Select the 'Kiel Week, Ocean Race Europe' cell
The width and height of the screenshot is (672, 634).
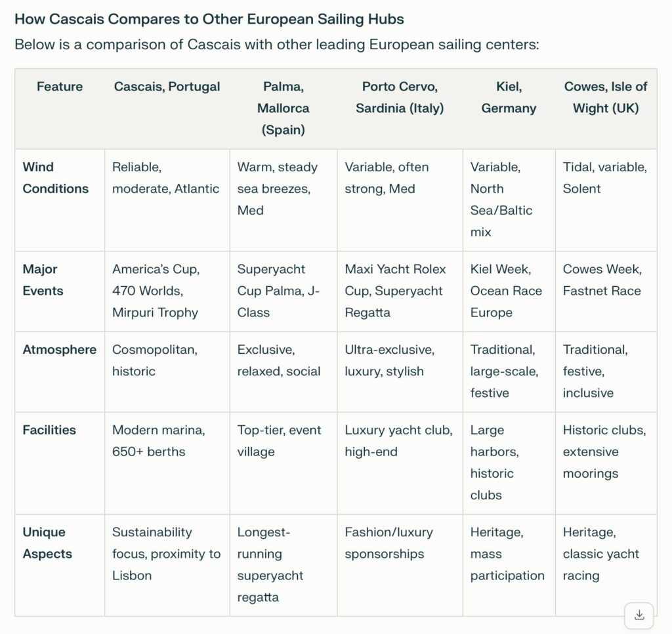506,291
